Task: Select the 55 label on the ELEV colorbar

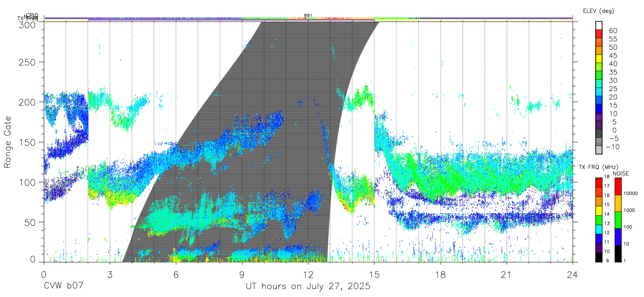Action: pos(614,39)
